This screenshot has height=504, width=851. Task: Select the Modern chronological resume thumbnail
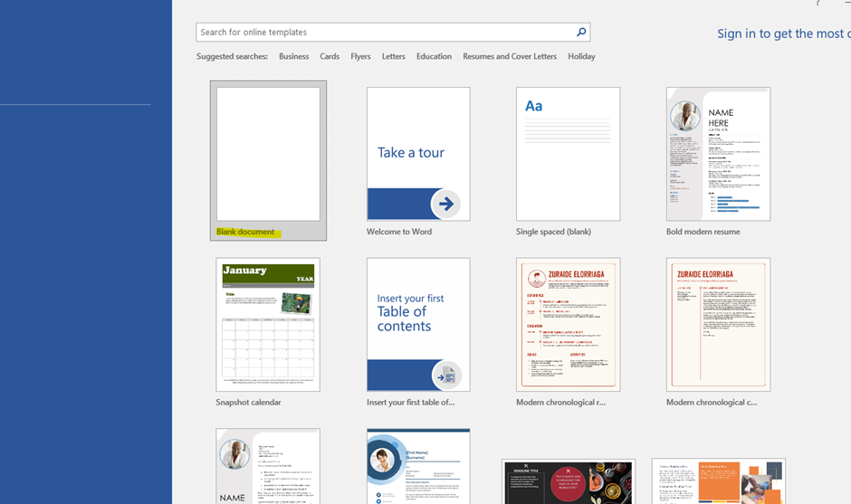(x=568, y=325)
